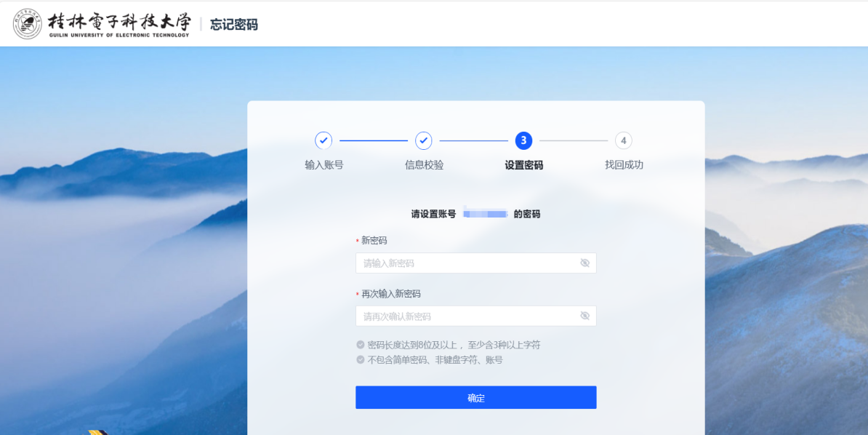Click the active step 3 circle

click(523, 140)
